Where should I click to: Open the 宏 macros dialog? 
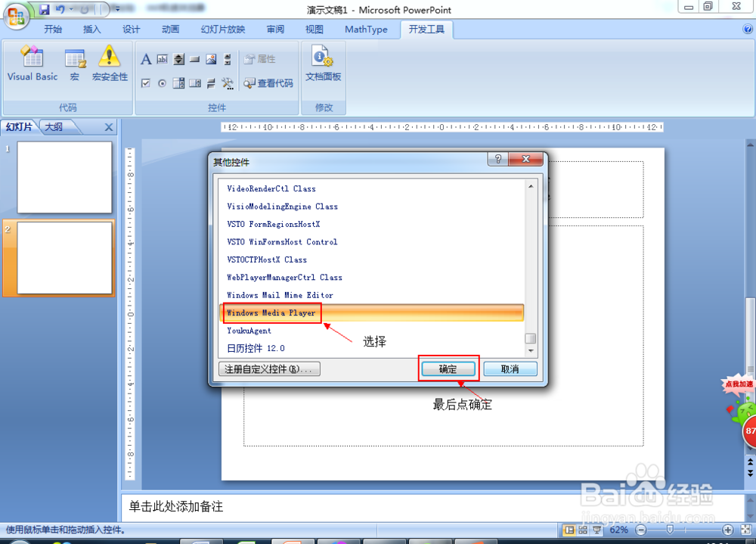pyautogui.click(x=75, y=64)
